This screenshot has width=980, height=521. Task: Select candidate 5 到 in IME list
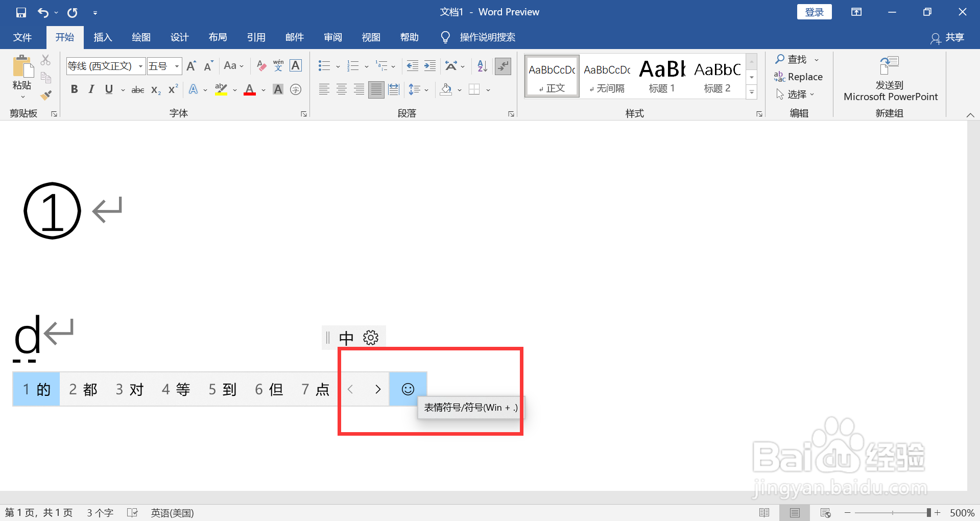(223, 389)
